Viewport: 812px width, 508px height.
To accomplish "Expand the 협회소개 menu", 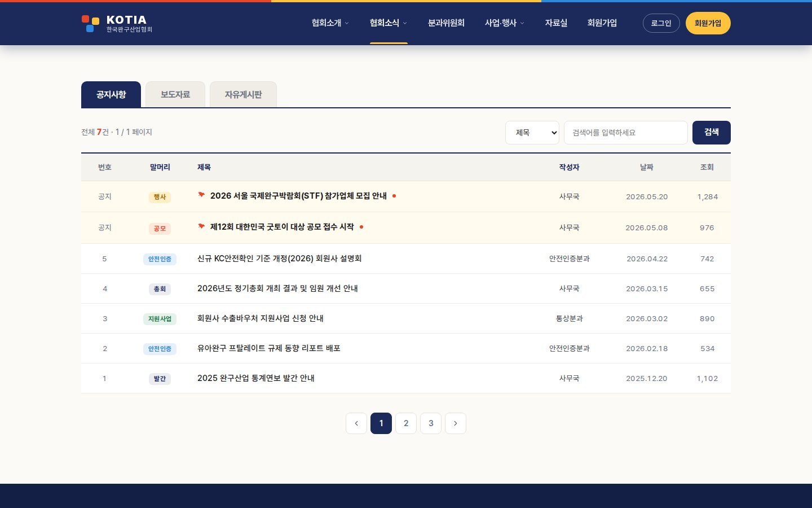I will click(330, 23).
